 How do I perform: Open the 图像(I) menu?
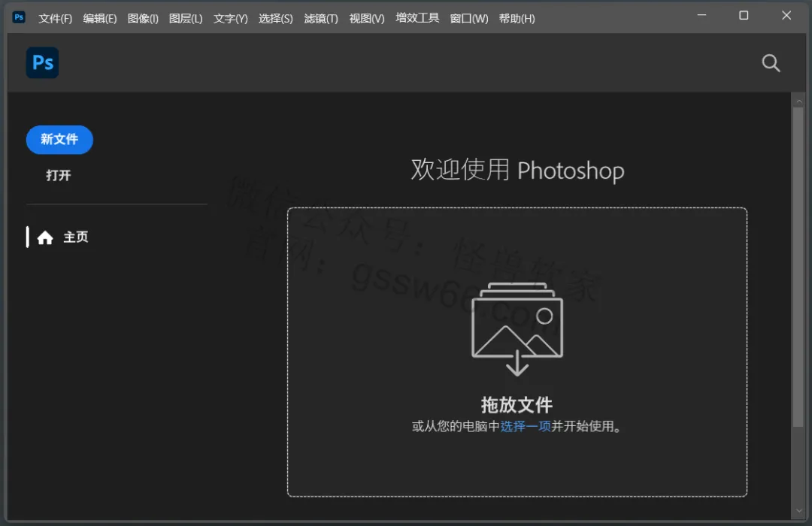143,19
